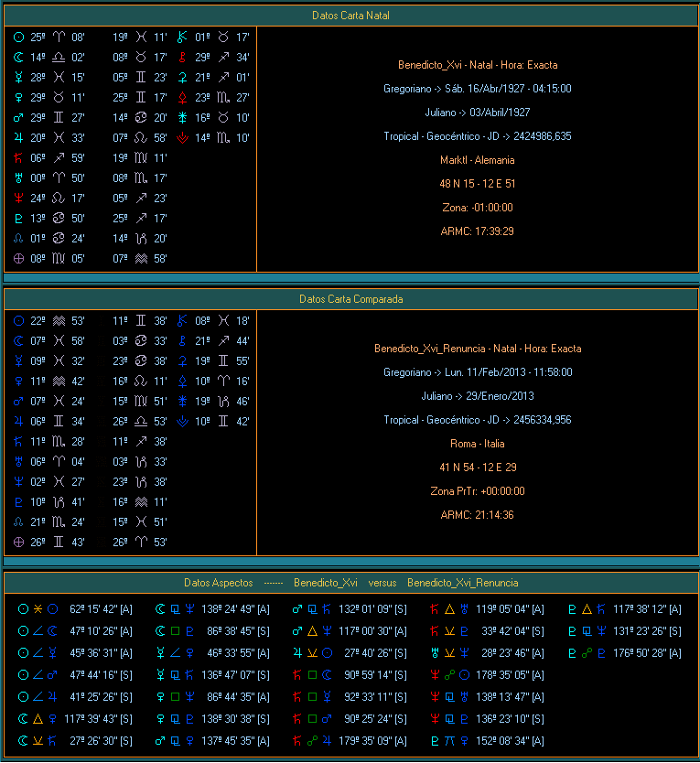700x763 pixels.
Task: Click the Datos Carta Comparada header
Action: (x=350, y=299)
